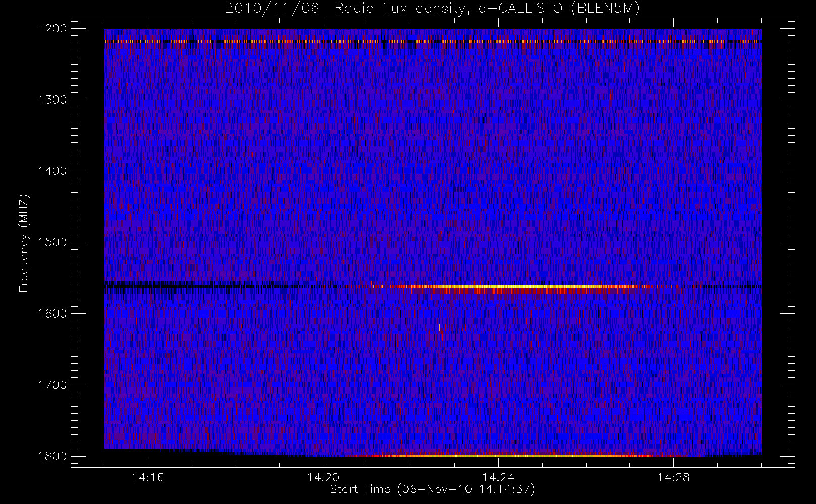Click the 1700 frequency tick label

click(x=52, y=385)
